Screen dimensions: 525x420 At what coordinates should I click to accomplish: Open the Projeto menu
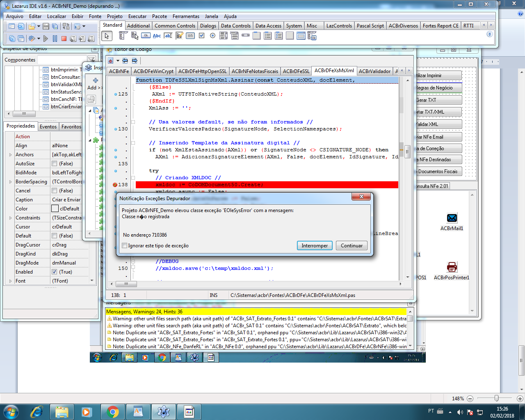tap(115, 16)
